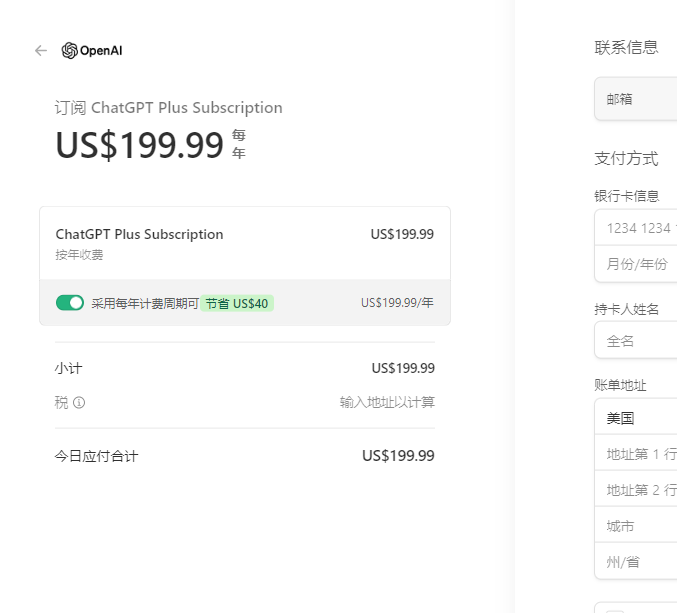Screen dimensions: 677x613
Task: Click the large US$199.99 price heading
Action: 139,145
